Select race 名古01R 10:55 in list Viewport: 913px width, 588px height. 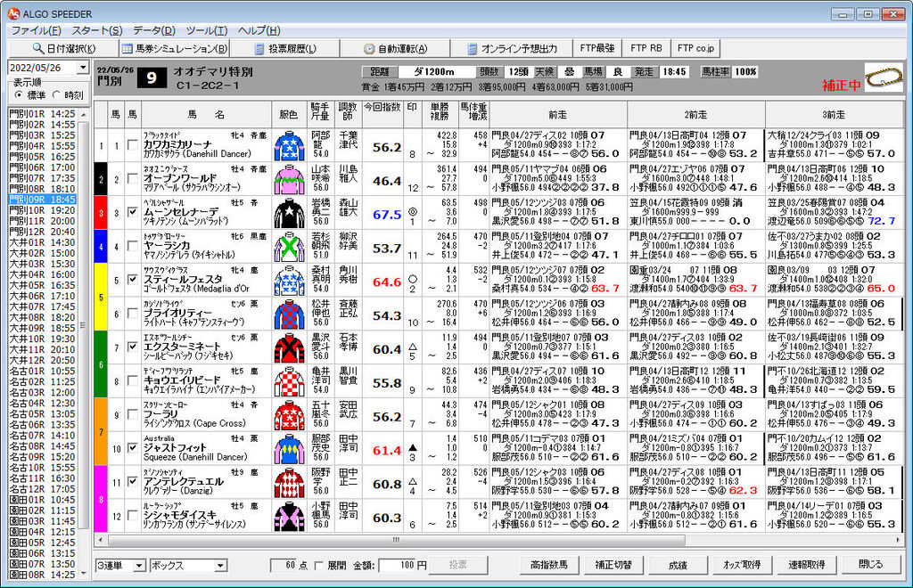click(x=42, y=371)
